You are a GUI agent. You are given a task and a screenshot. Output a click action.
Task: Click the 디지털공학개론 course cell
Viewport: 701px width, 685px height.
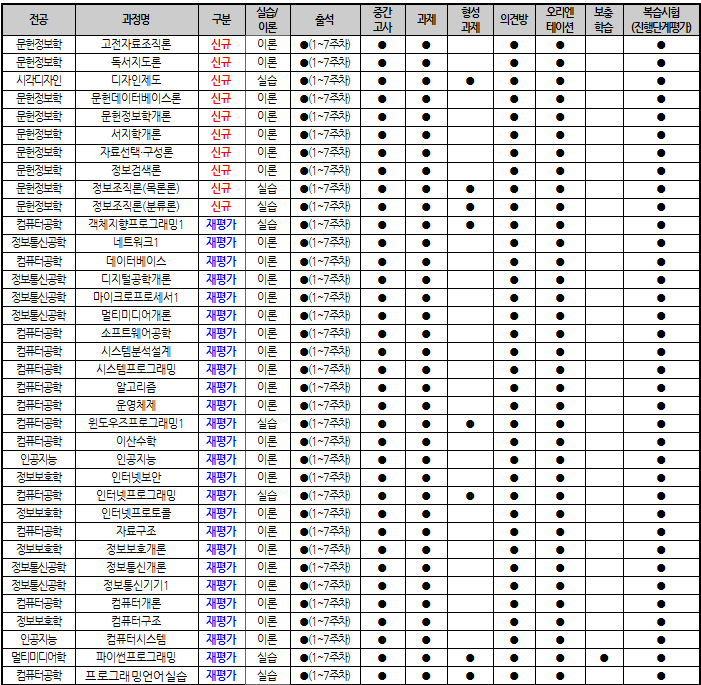136,279
